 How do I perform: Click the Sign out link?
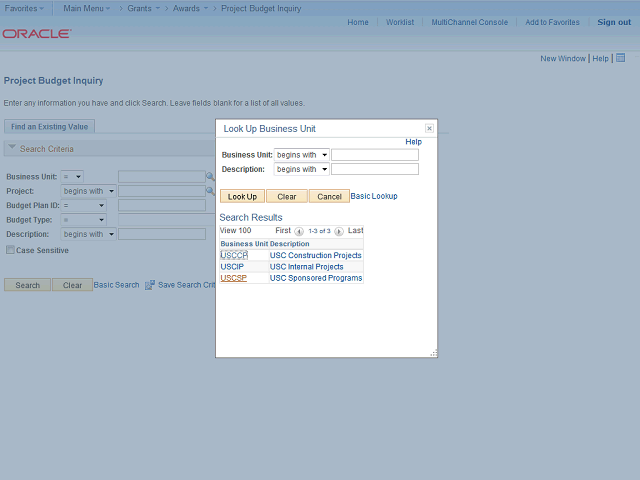[614, 22]
